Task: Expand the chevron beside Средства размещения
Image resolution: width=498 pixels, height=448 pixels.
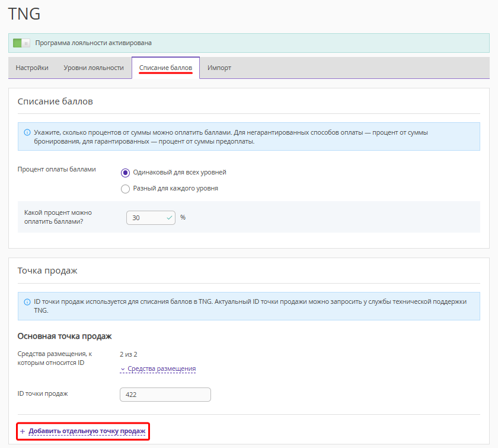Action: (x=123, y=369)
